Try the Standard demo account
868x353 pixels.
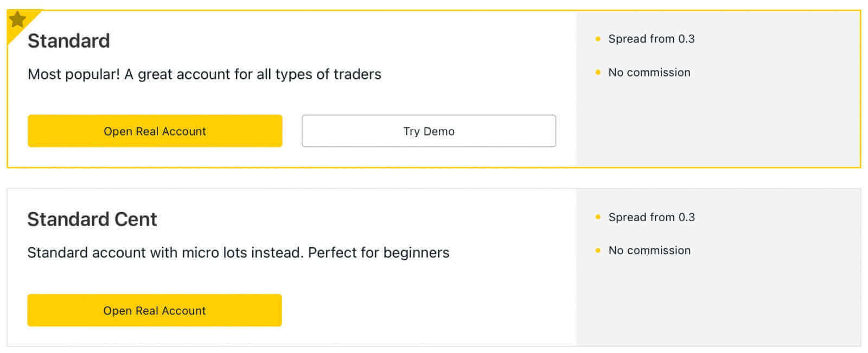(x=429, y=131)
